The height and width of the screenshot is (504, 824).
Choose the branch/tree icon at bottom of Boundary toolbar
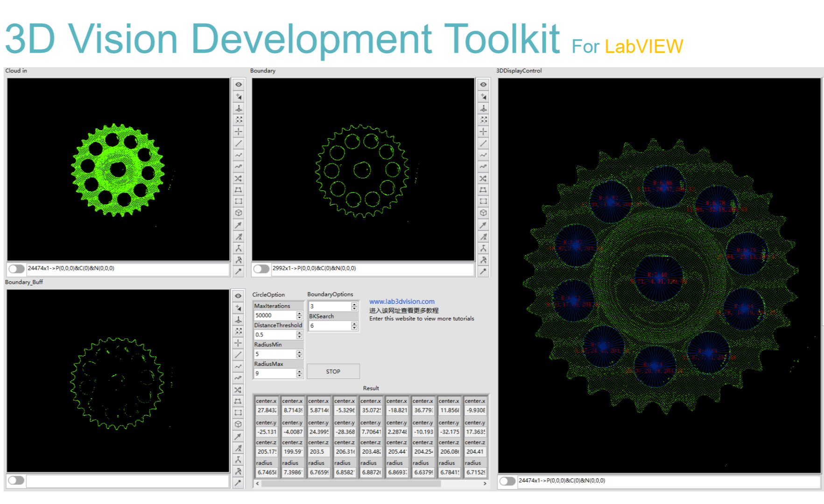[x=483, y=248]
